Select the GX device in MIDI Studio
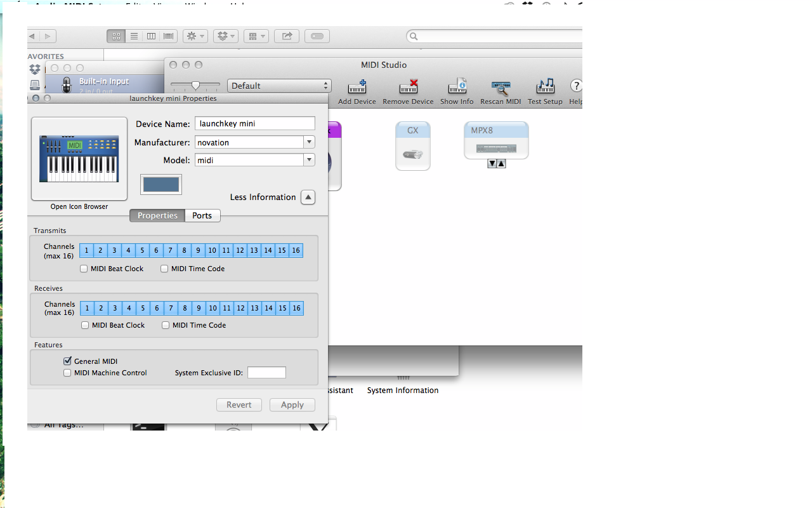Screen dimensions: 812x508 tap(413, 146)
